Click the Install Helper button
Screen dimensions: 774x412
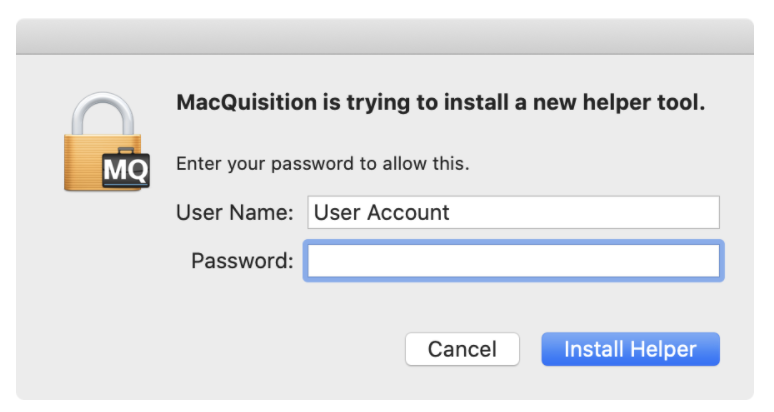tap(630, 349)
